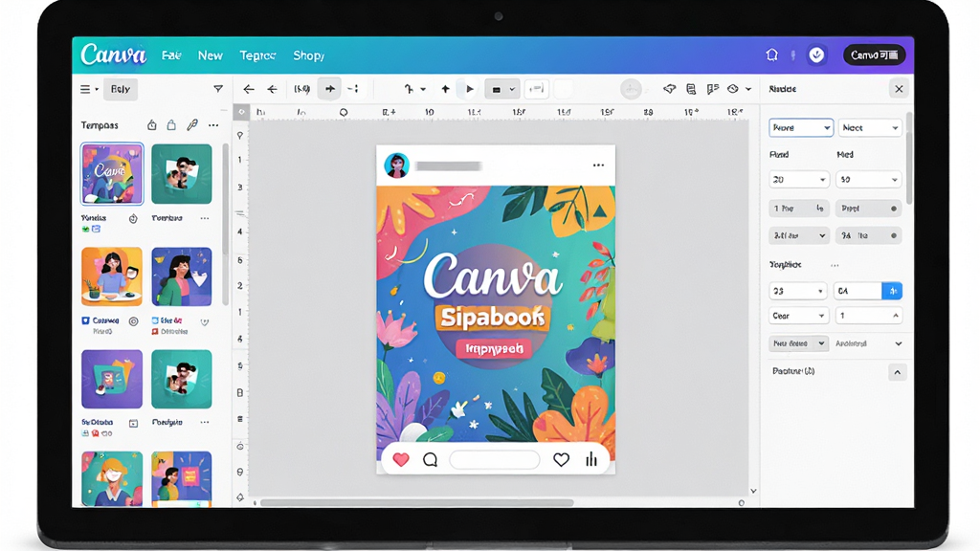Select the teal couple photo template in first row
This screenshot has width=980, height=551.
181,174
